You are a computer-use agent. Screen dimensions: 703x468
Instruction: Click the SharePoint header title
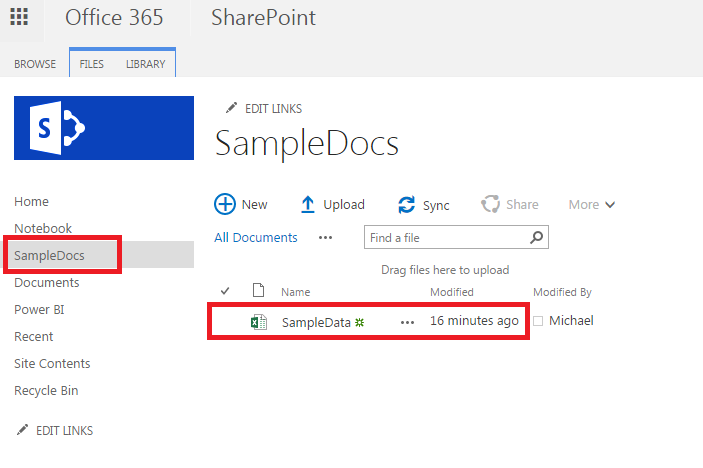[263, 17]
